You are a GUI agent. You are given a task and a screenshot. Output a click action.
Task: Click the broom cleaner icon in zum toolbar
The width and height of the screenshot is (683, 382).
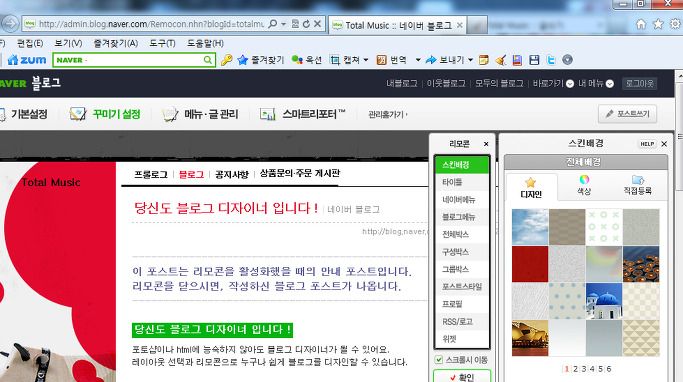(500, 60)
